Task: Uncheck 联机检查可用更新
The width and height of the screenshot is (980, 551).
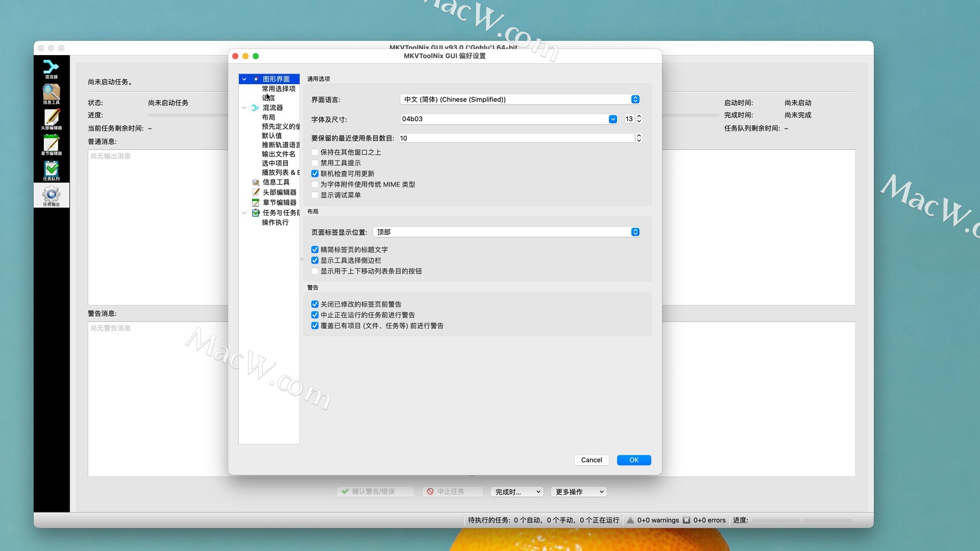Action: (315, 174)
